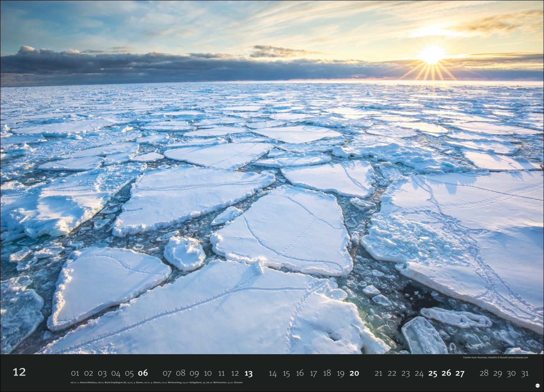
Task: Select bold date 27
Action: [x=460, y=373]
